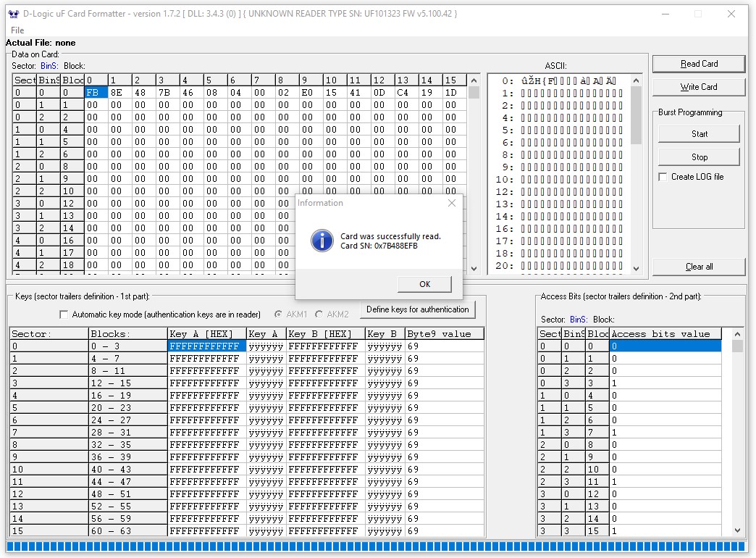Click the BinS label in Access Bits panel
The height and width of the screenshot is (558, 756).
[x=579, y=320]
